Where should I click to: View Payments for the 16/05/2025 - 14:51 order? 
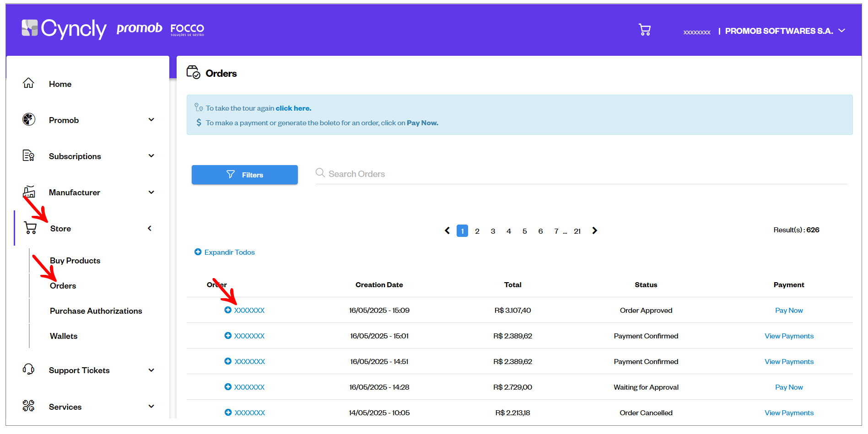click(789, 362)
